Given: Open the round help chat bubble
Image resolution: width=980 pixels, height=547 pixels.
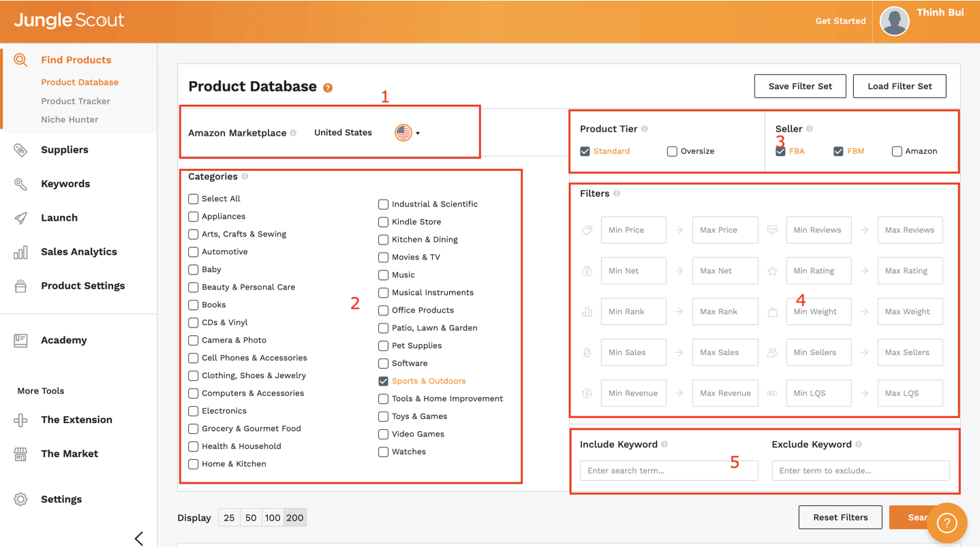Looking at the screenshot, I should [947, 522].
